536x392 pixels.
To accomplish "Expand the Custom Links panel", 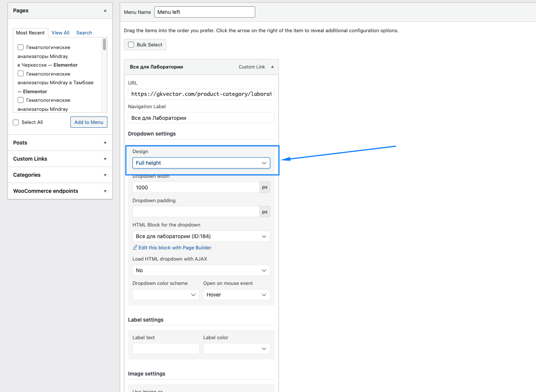I will click(x=105, y=159).
